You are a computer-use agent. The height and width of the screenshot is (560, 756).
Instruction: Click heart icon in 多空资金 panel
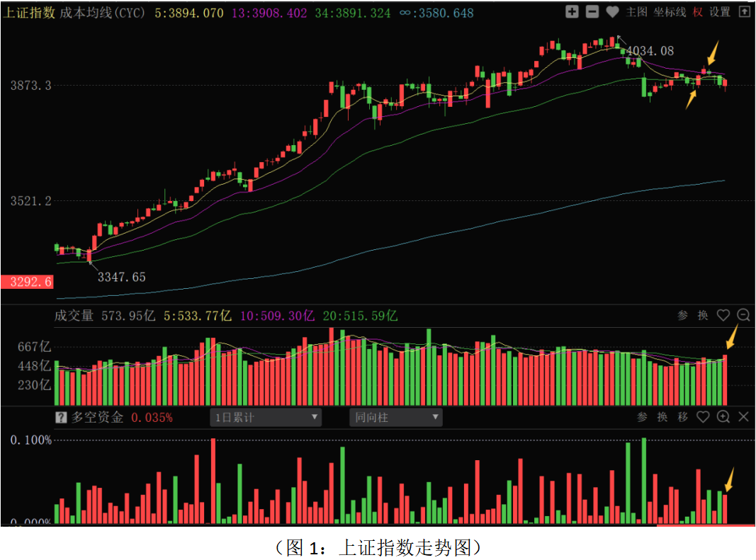pyautogui.click(x=703, y=417)
